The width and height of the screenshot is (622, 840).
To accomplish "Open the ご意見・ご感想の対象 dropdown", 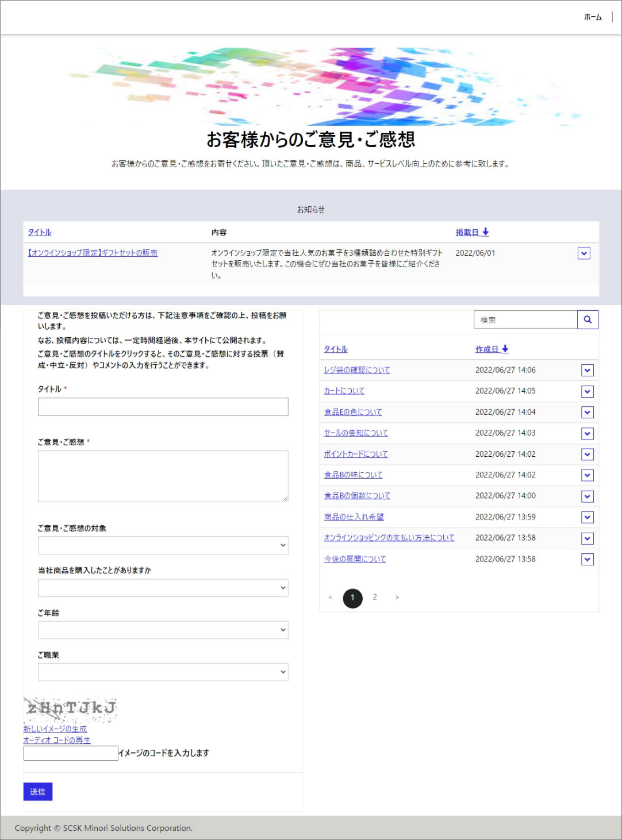I will click(163, 545).
